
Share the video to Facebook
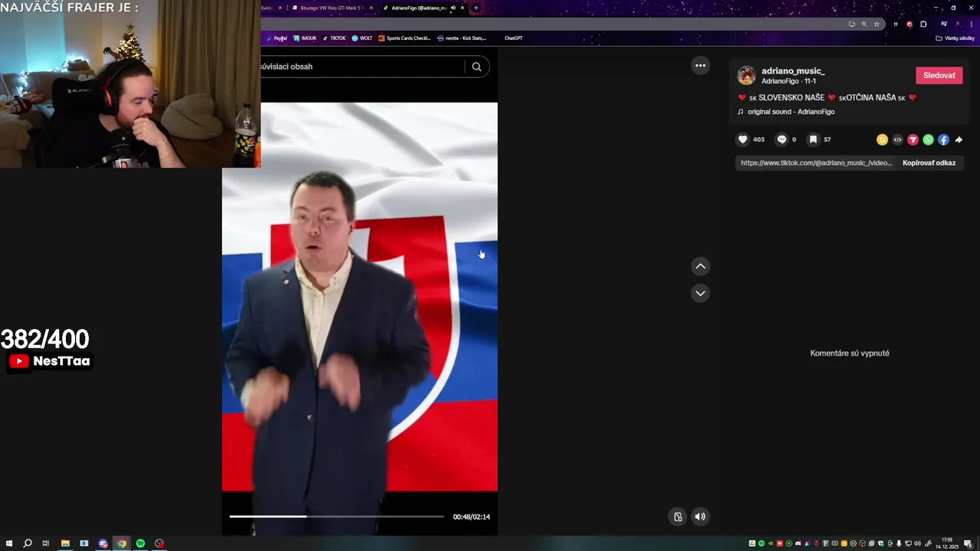click(943, 139)
